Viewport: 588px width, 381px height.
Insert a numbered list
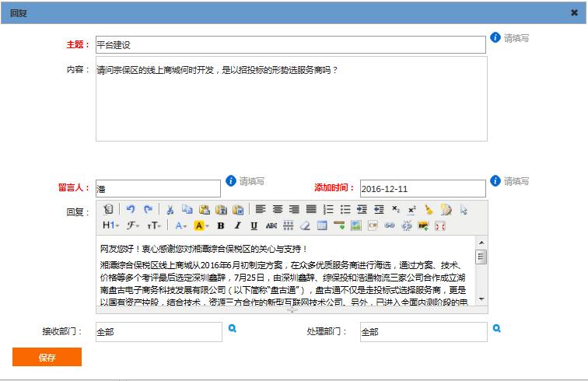tap(328, 209)
